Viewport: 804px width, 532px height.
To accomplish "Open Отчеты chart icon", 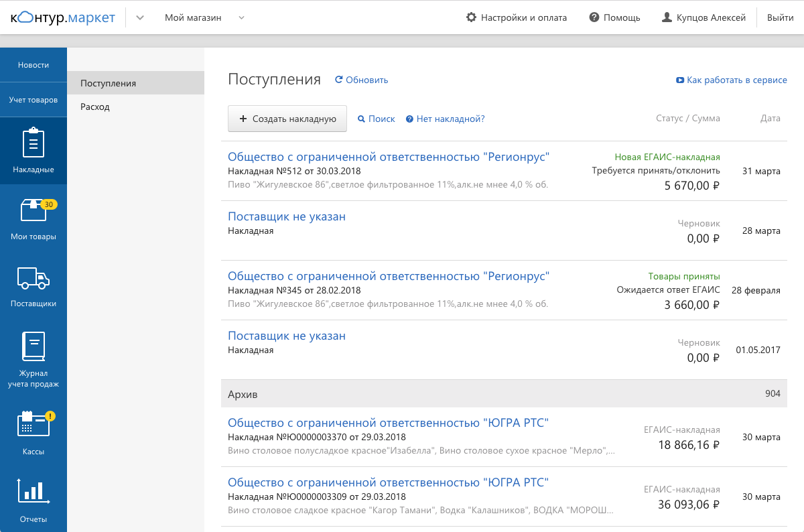I will 33,492.
